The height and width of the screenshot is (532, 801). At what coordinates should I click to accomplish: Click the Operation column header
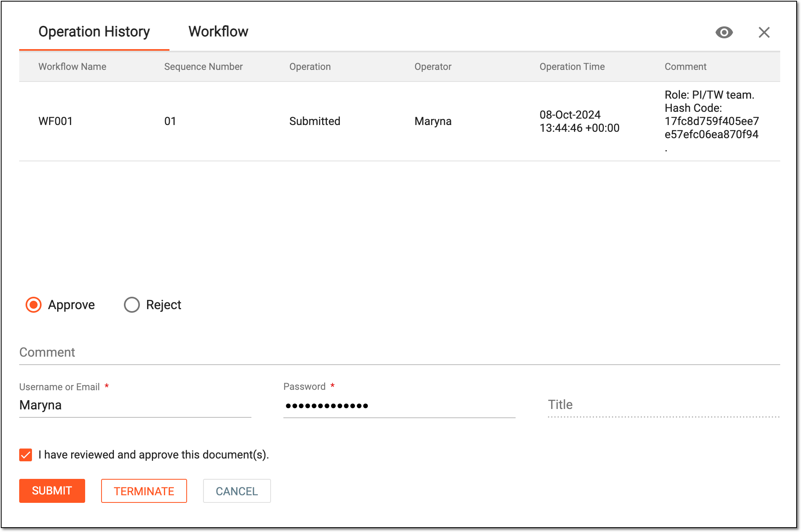click(x=310, y=66)
